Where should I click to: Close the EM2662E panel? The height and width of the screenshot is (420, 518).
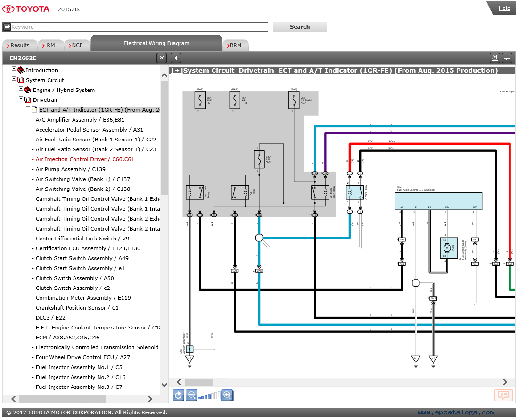(x=161, y=58)
